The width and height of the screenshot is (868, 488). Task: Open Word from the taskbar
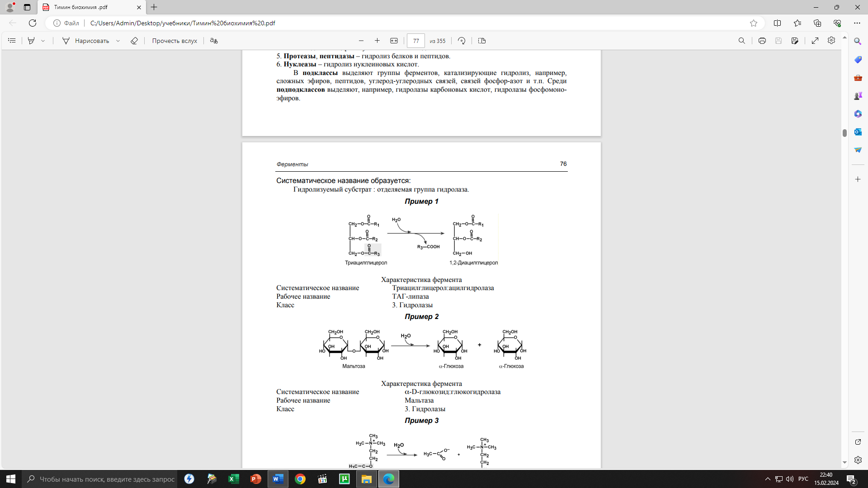tap(278, 479)
